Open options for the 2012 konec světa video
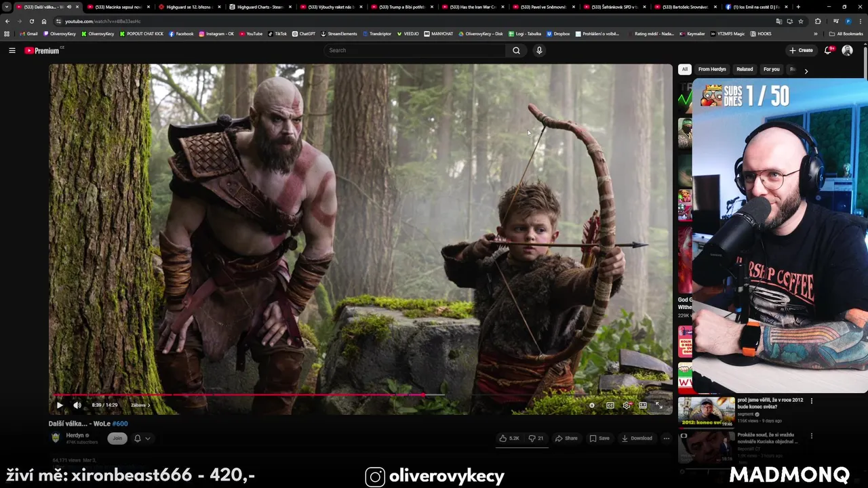868x488 pixels. point(812,401)
